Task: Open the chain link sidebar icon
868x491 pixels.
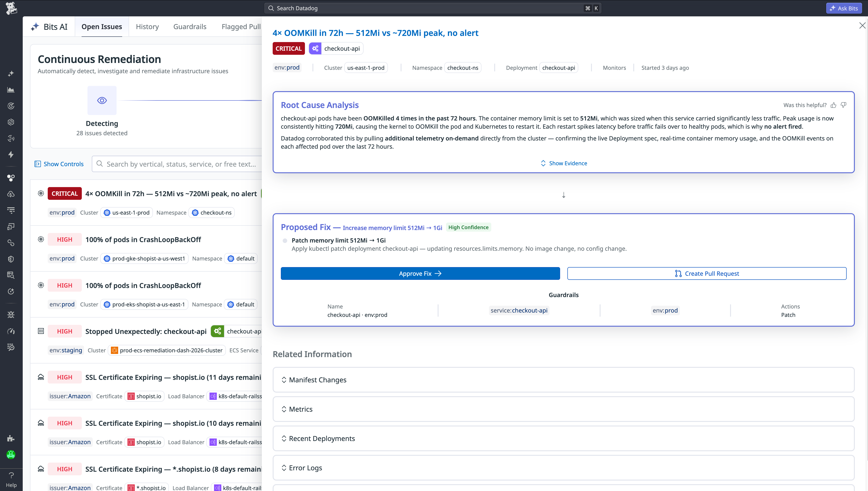Action: 11,243
